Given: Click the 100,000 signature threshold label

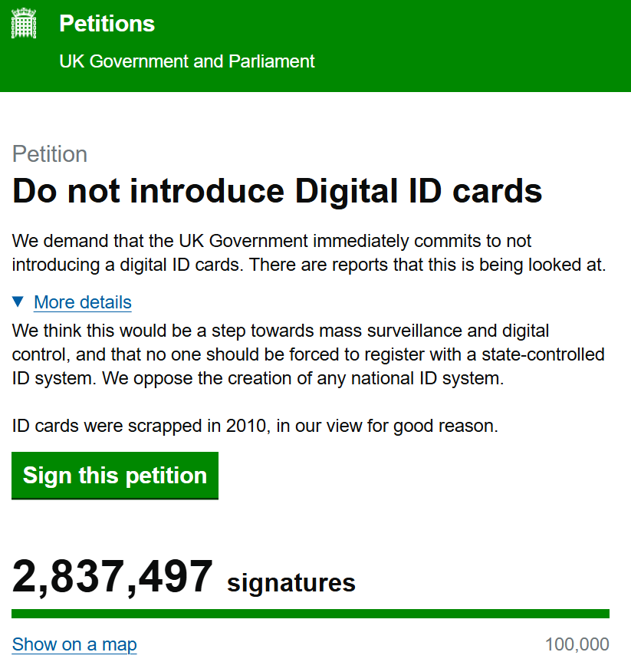Looking at the screenshot, I should tap(577, 644).
